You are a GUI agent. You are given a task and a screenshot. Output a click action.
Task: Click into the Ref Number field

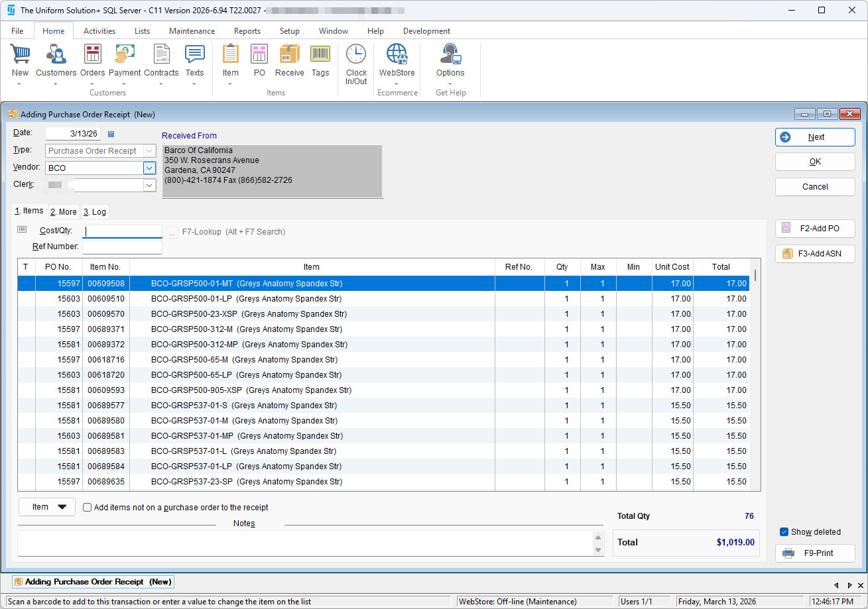[122, 247]
